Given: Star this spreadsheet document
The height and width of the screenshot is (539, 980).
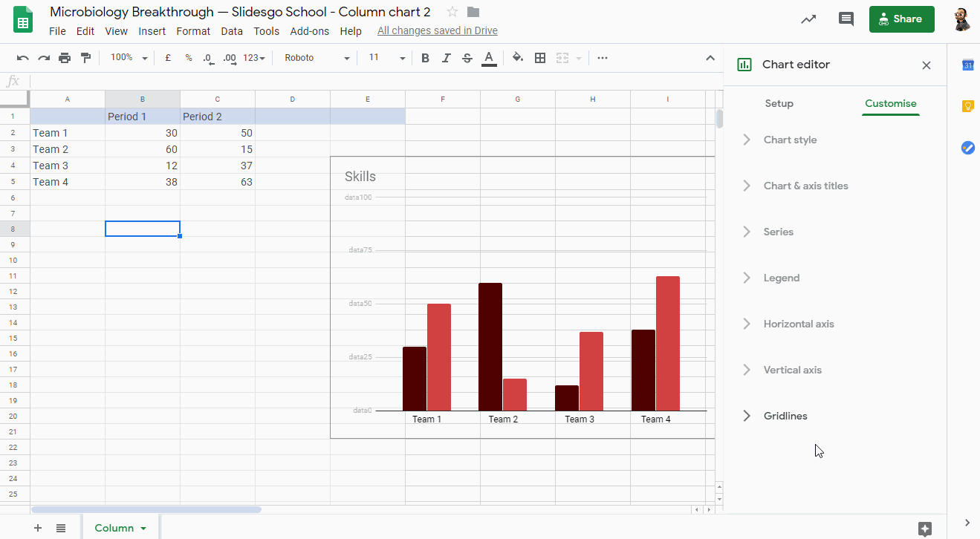Looking at the screenshot, I should point(452,12).
